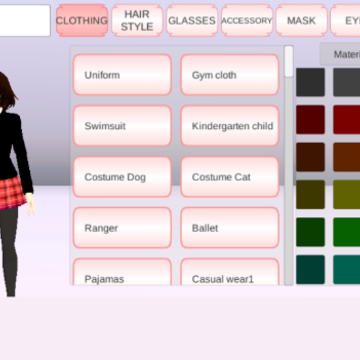Select the dark maroon color swatch
The width and height of the screenshot is (360, 360).
click(310, 120)
